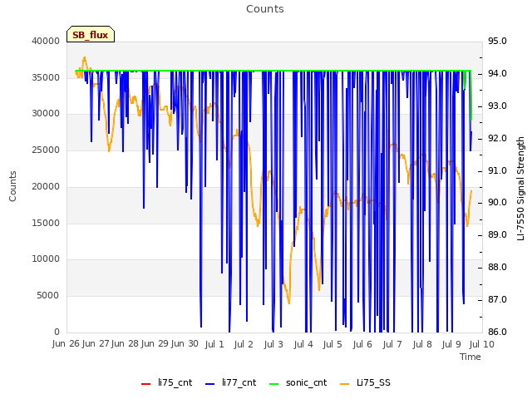The width and height of the screenshot is (532, 399).
Task: Click the 88.0 right axis tick
Action: (x=497, y=267)
